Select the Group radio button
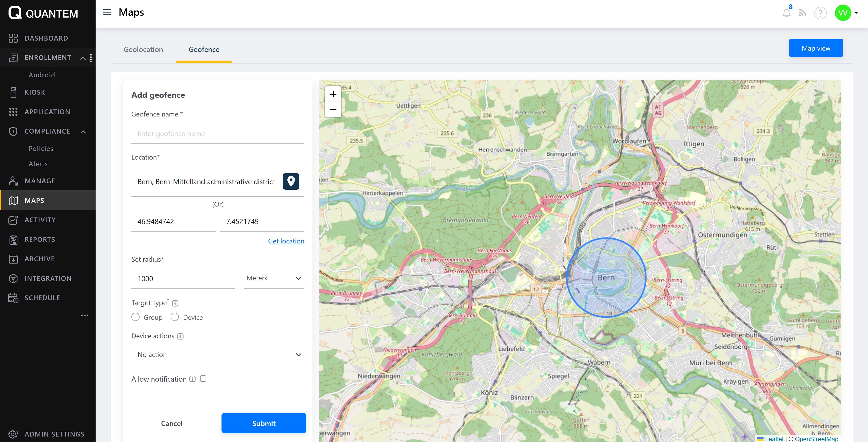Viewport: 868px width, 442px height. pos(136,317)
